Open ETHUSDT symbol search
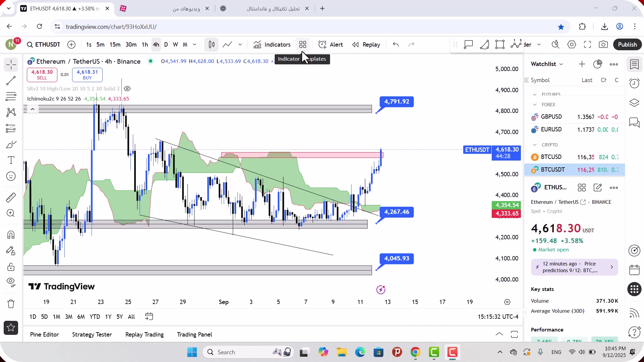 [x=44, y=45]
